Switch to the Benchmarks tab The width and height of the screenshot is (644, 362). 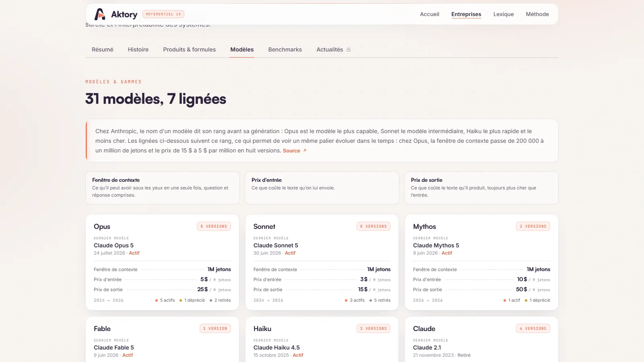(x=285, y=49)
